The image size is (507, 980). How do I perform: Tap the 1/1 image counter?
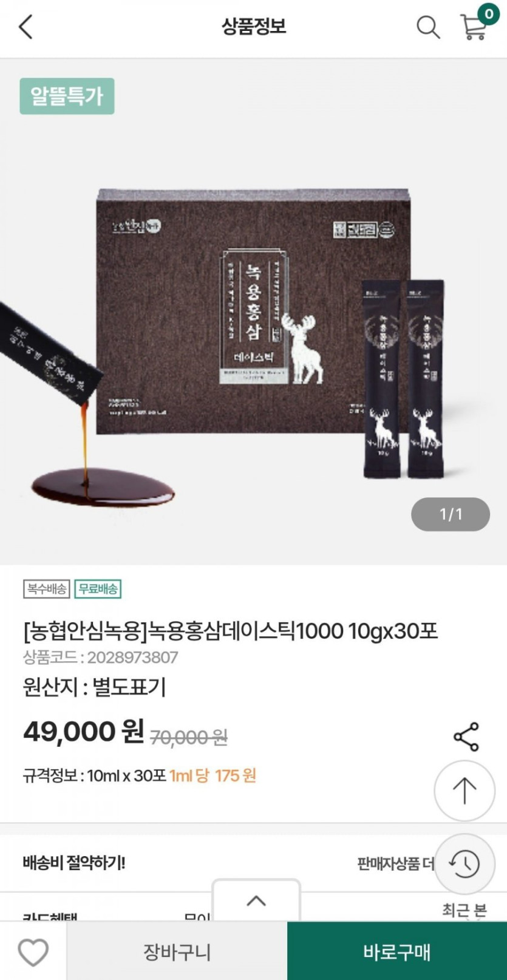tap(451, 514)
